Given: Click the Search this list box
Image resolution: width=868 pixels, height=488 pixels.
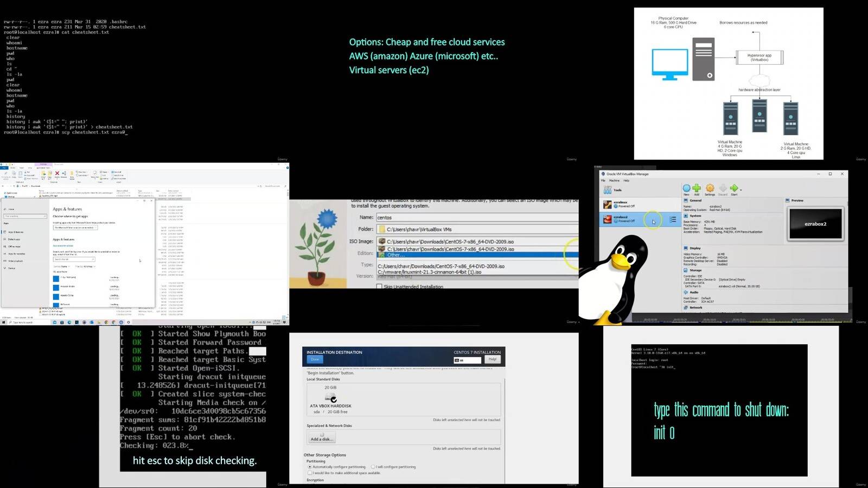Looking at the screenshot, I should point(73,259).
